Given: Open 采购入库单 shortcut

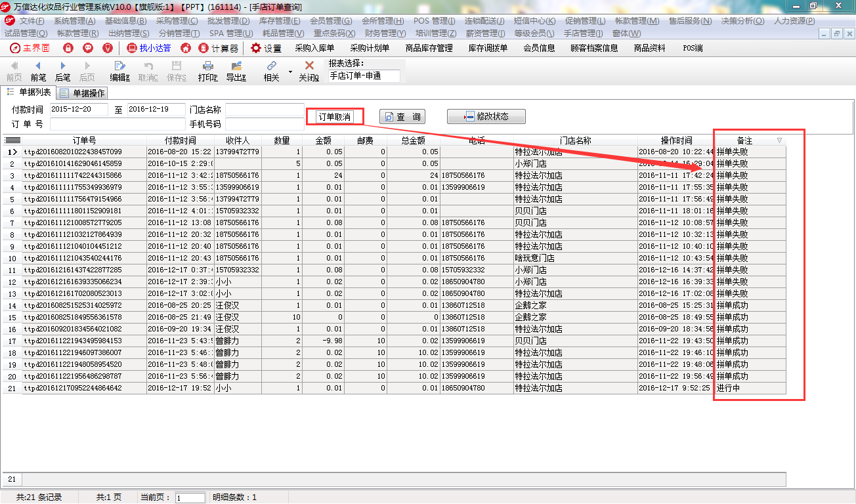Looking at the screenshot, I should [314, 48].
